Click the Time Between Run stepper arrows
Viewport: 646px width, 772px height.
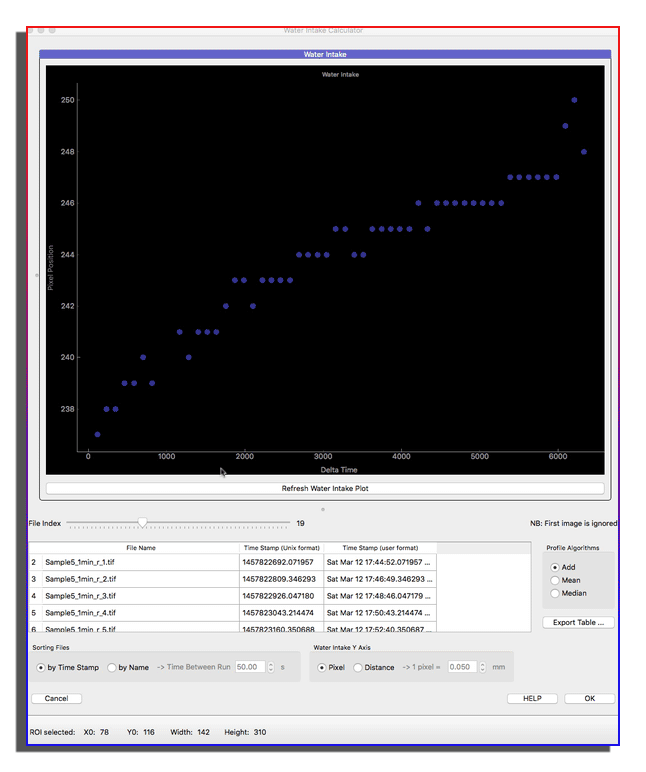tap(270, 667)
